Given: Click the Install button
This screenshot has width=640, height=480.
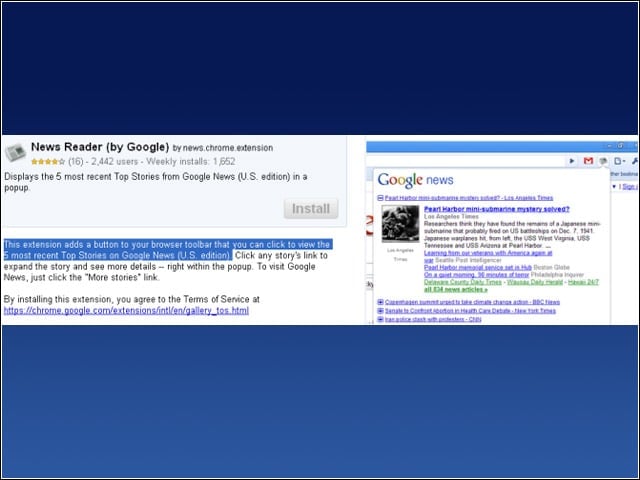Looking at the screenshot, I should (311, 209).
